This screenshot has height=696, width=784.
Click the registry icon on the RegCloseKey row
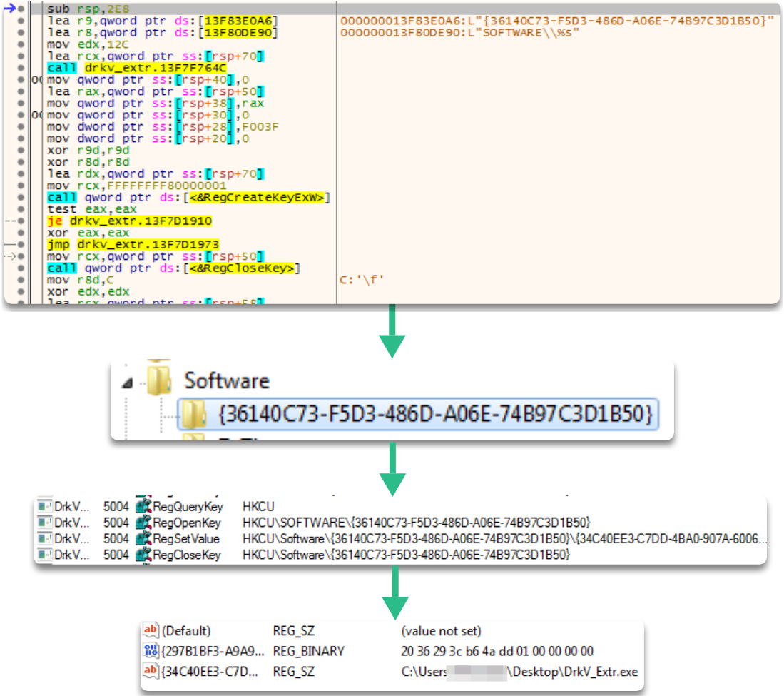tap(143, 555)
